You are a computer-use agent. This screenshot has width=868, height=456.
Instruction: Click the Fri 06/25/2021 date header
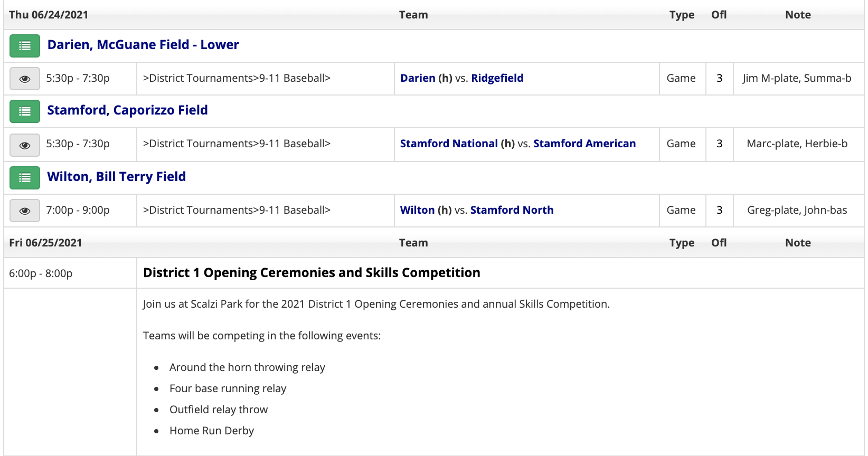coord(45,243)
